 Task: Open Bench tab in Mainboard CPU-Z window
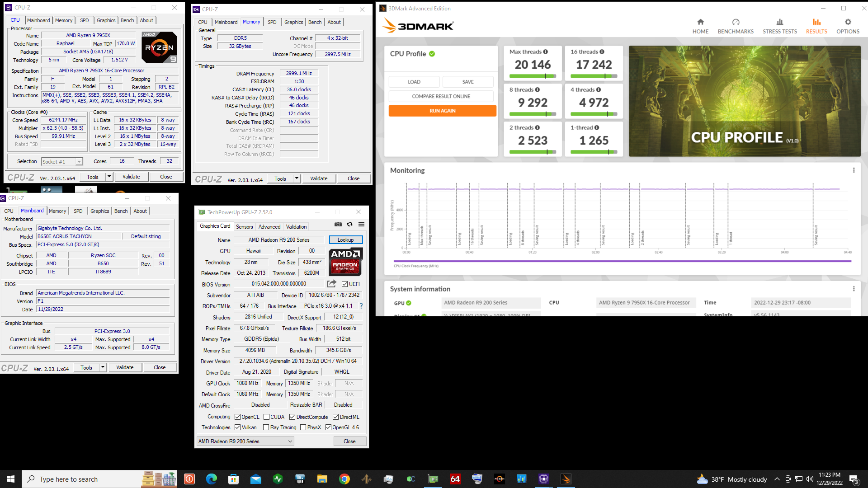pos(121,211)
